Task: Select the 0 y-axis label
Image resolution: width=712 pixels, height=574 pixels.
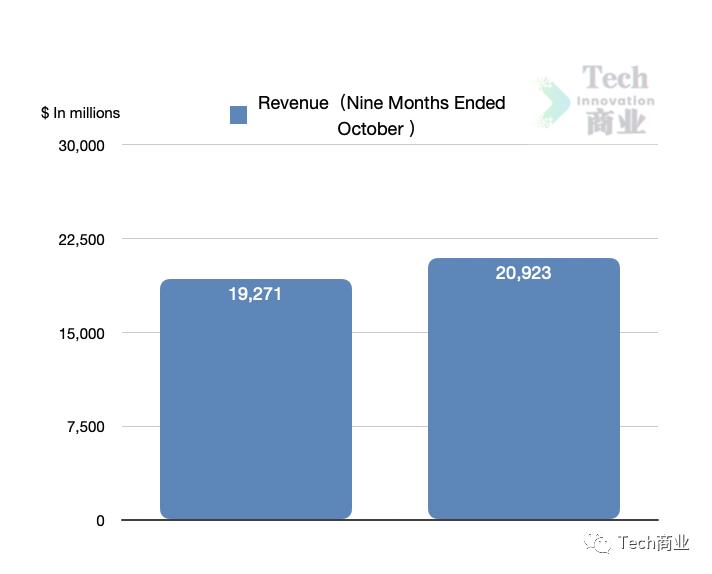Action: [100, 521]
